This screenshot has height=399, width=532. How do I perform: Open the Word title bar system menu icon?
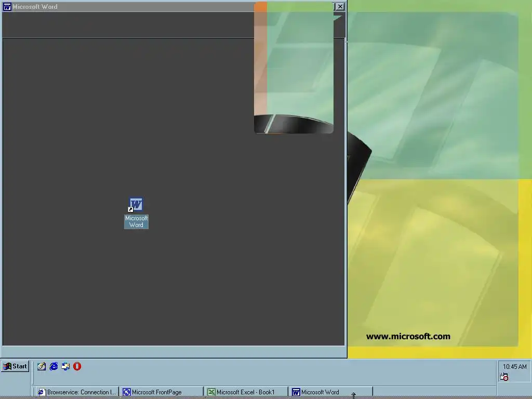7,7
